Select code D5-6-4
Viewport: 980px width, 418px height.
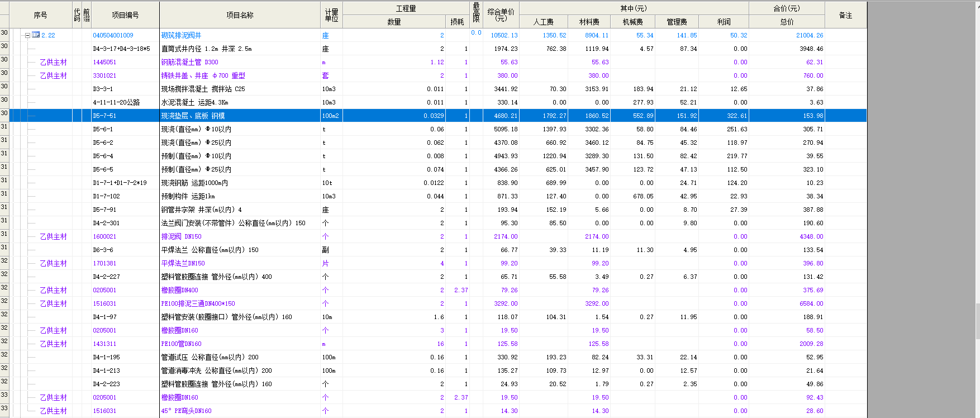[103, 156]
